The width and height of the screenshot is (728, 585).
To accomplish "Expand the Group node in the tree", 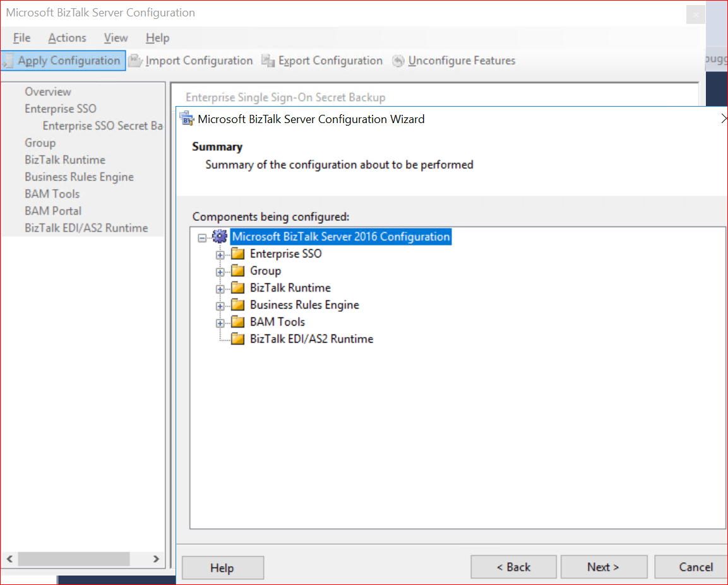I will 220,271.
